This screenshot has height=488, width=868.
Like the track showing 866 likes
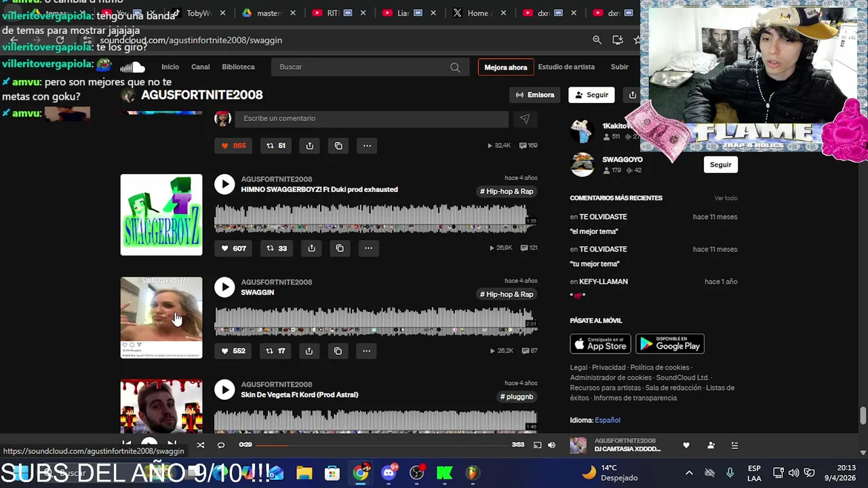coord(233,146)
